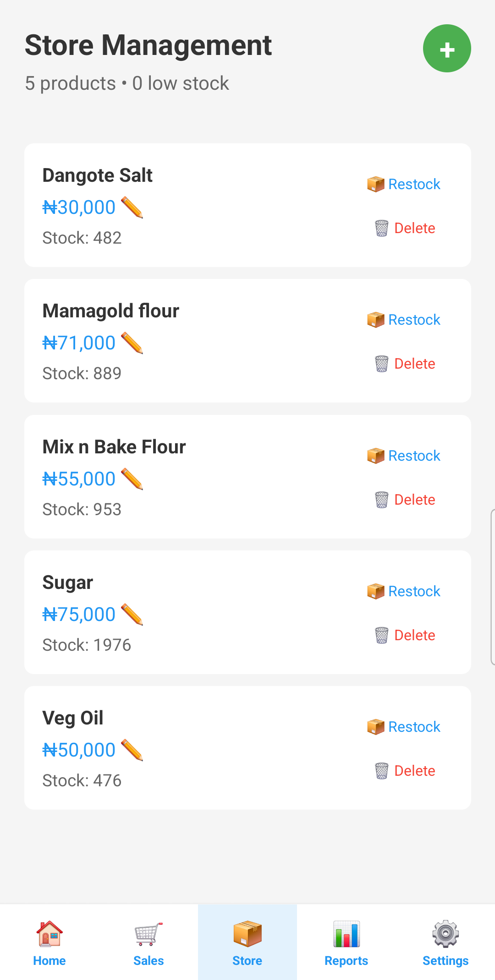This screenshot has width=495, height=980.
Task: Restock Mamagold flour
Action: click(x=404, y=320)
